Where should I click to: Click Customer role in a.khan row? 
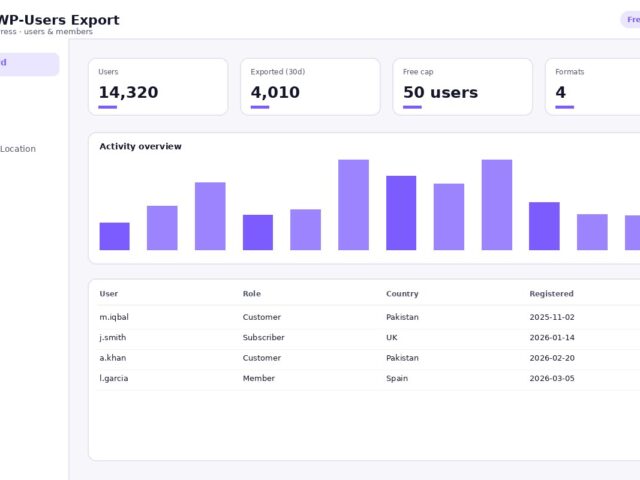262,358
